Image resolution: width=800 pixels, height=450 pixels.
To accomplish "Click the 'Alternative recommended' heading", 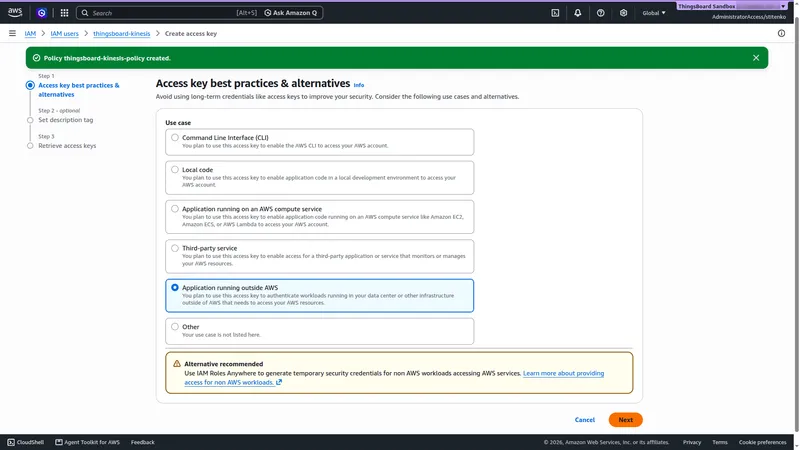I will tap(223, 364).
